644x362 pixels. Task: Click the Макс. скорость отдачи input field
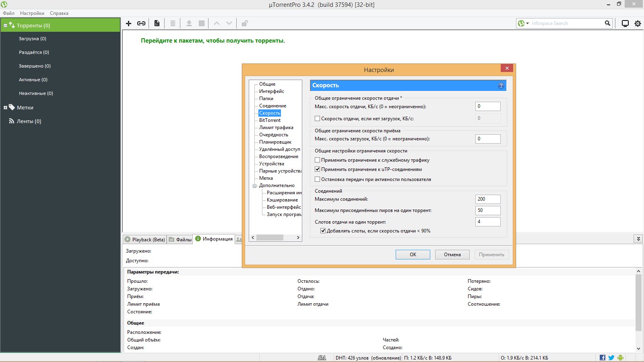tap(488, 106)
